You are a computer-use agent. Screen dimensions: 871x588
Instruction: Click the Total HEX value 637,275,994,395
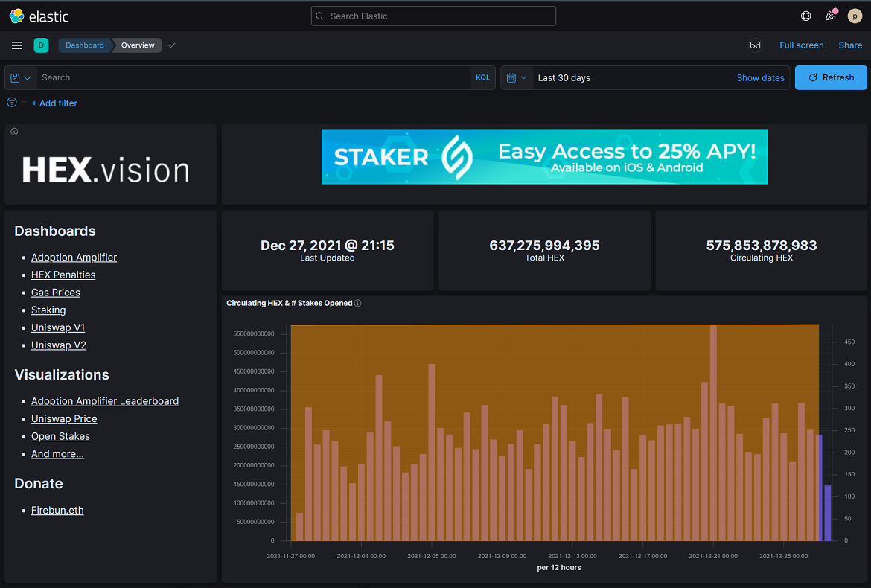point(544,246)
